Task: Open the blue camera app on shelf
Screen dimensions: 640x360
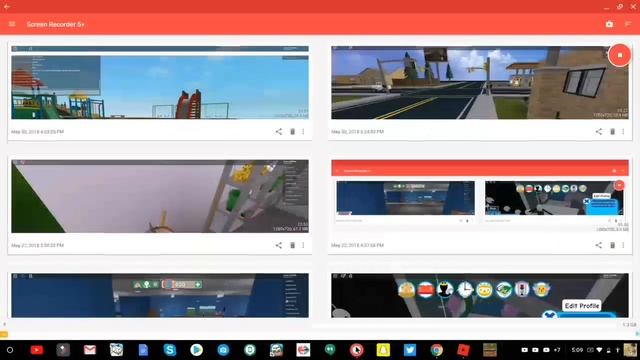Action: pyautogui.click(x=223, y=350)
